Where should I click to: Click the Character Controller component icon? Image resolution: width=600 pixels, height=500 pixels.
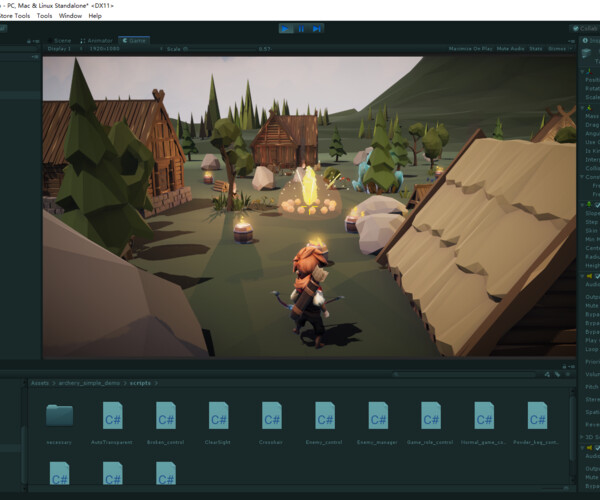pos(590,205)
